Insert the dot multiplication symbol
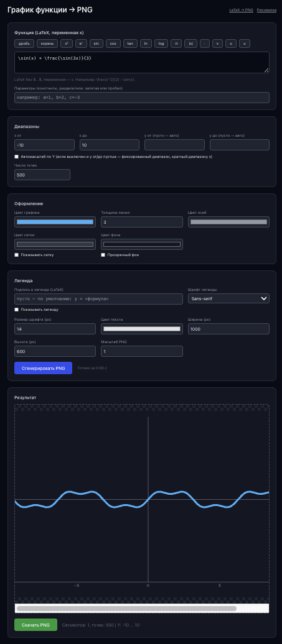282x644 pixels. 205,44
